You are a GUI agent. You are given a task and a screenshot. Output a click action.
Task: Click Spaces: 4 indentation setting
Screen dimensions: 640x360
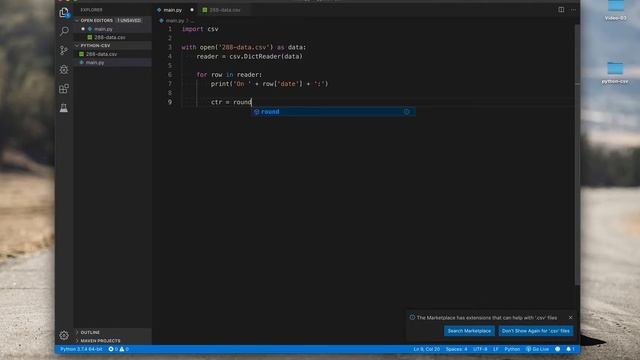[x=456, y=349]
